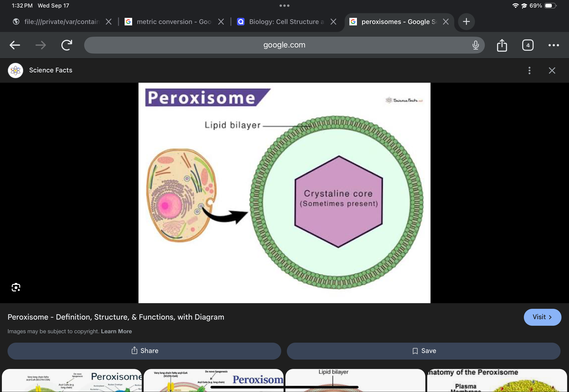This screenshot has height=392, width=569.
Task: Click the Share button
Action: click(144, 351)
